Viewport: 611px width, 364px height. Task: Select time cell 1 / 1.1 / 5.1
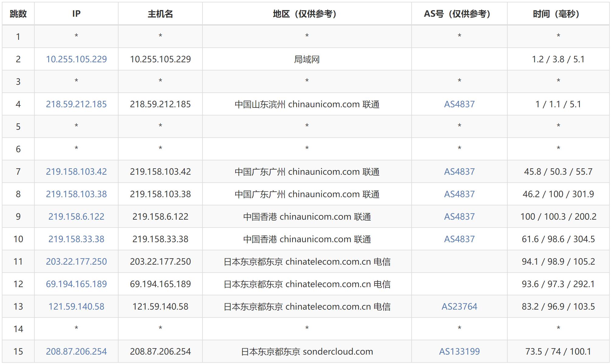click(x=558, y=104)
